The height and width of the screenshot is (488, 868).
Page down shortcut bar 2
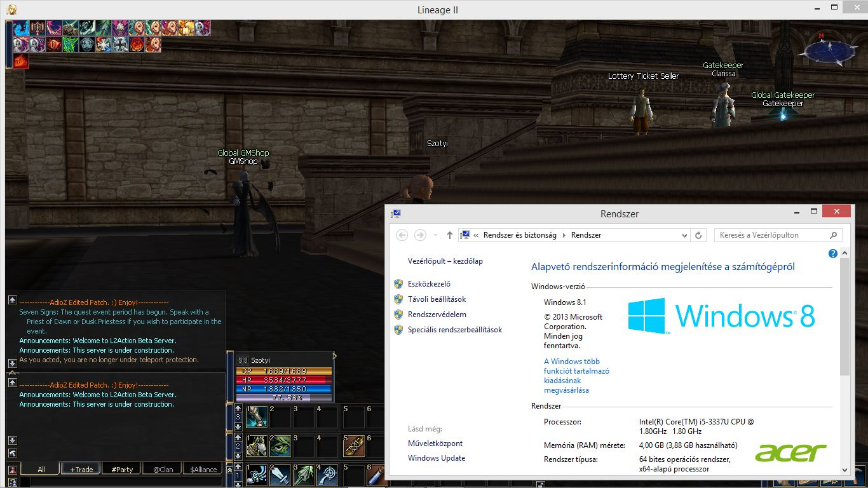(x=238, y=456)
